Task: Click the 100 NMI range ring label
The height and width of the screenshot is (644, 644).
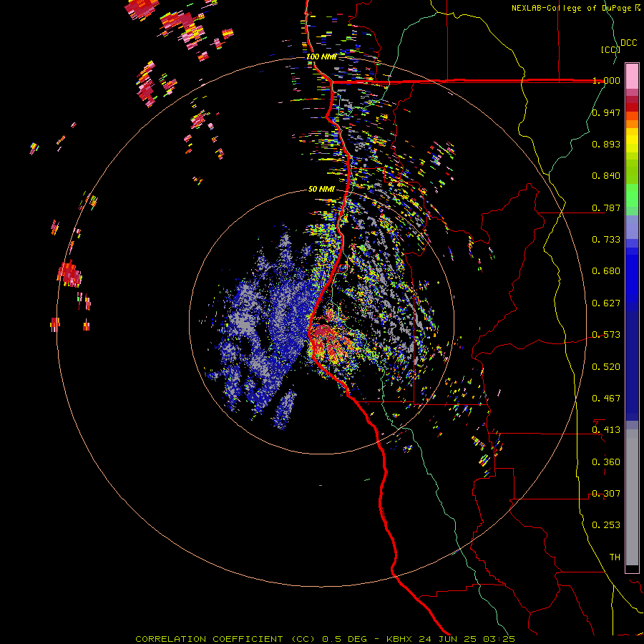Action: [x=321, y=57]
